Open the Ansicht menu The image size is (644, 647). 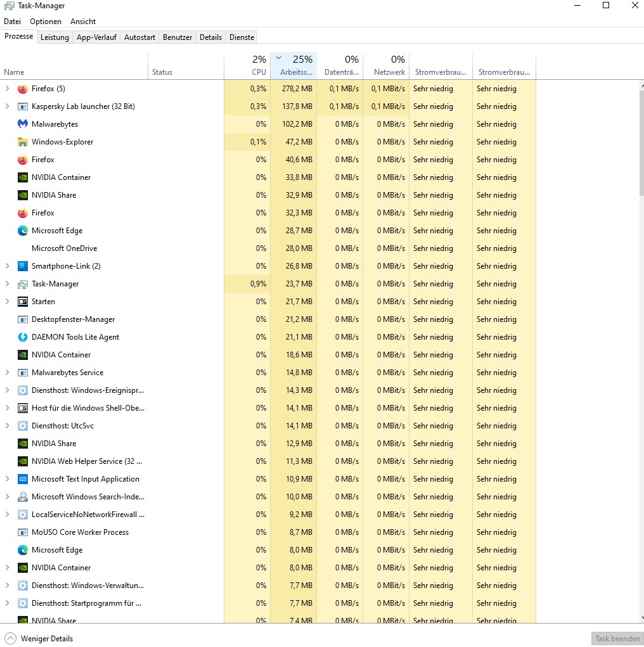click(83, 22)
